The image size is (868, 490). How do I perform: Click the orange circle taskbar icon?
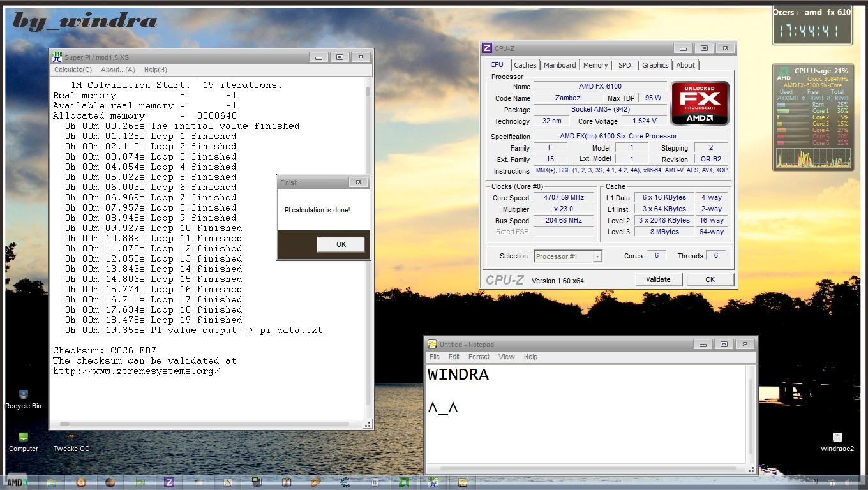(81, 483)
